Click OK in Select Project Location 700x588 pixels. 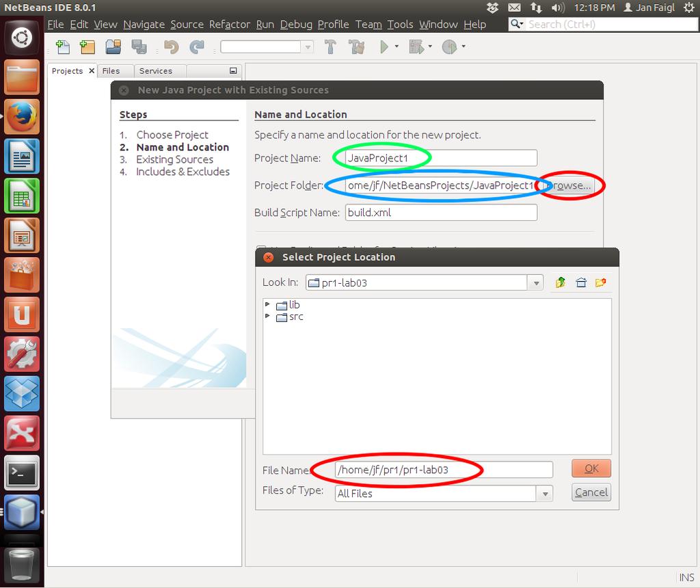pyautogui.click(x=591, y=468)
